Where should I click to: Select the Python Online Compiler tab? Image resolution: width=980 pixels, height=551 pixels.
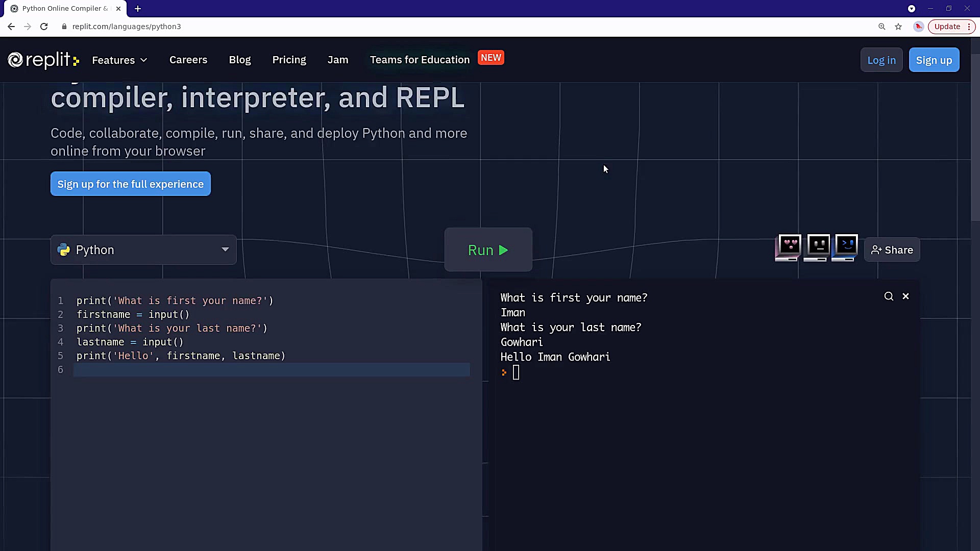pos(65,9)
